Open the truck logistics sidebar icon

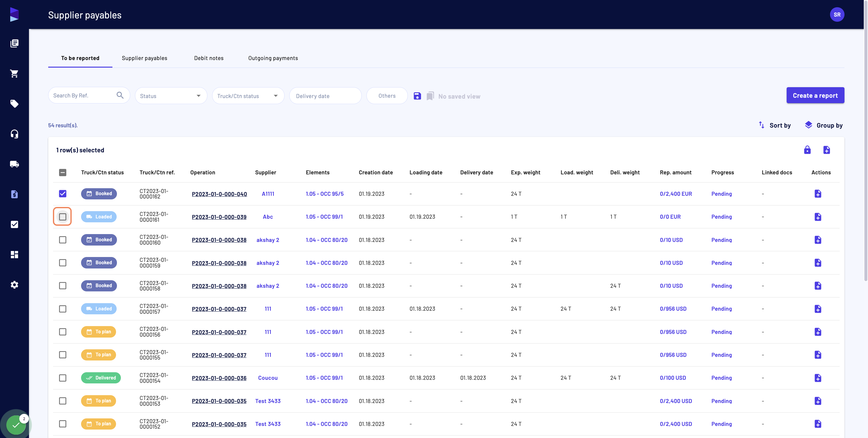(14, 164)
